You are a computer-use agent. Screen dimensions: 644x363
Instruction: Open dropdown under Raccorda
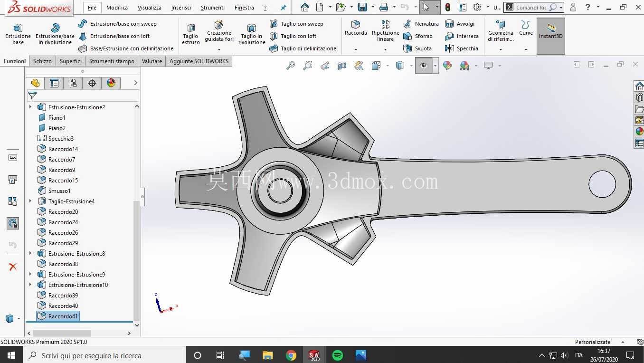click(x=356, y=49)
